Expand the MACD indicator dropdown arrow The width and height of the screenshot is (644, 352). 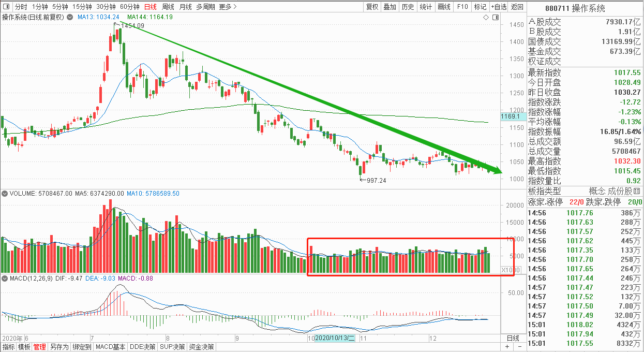tap(5, 279)
